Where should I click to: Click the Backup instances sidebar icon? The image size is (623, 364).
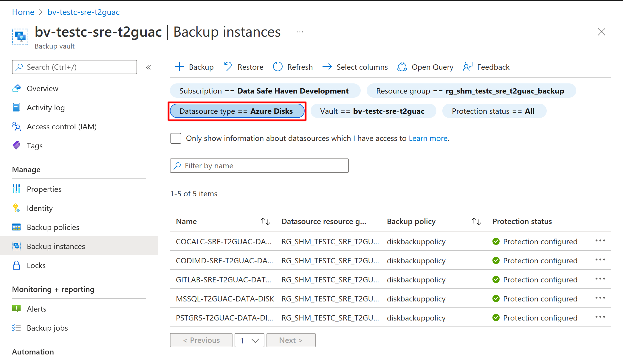tap(16, 246)
